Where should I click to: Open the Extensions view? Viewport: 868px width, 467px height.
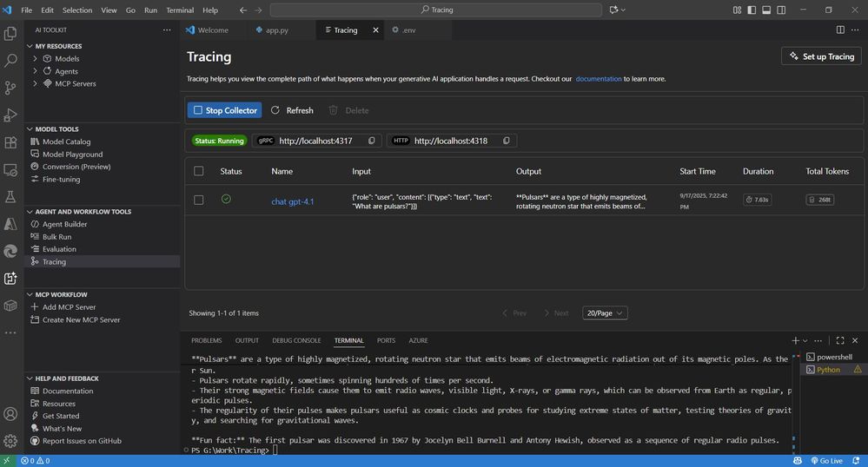tap(10, 142)
